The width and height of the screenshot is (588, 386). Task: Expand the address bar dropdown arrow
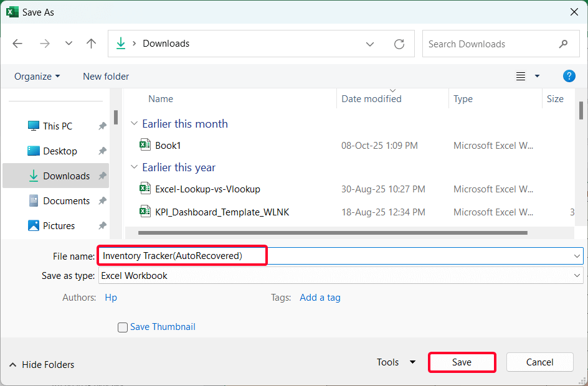(370, 44)
